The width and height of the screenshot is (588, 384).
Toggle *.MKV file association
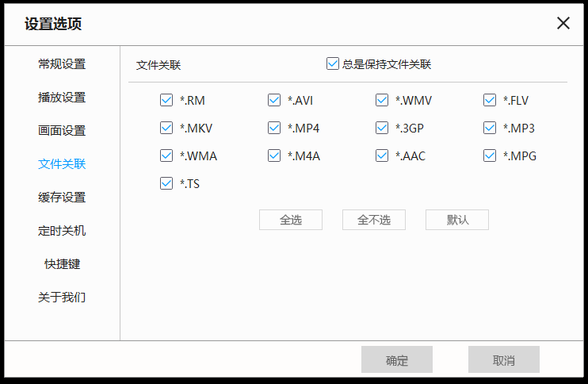tap(166, 129)
